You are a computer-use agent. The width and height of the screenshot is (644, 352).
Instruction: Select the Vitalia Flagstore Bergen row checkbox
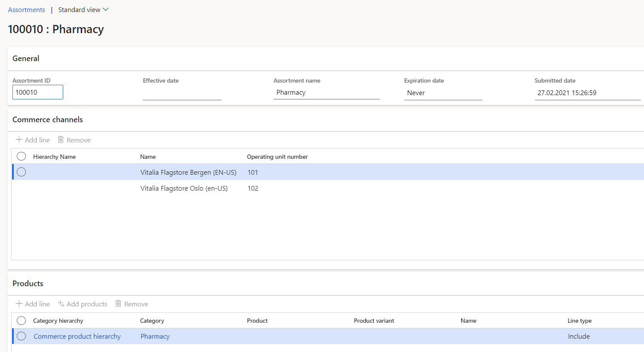[21, 172]
